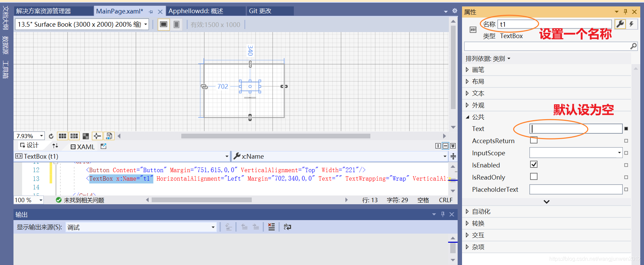Collapse pane with double-chevron icon
Image resolution: width=644 pixels, height=265 pixels.
(453, 146)
